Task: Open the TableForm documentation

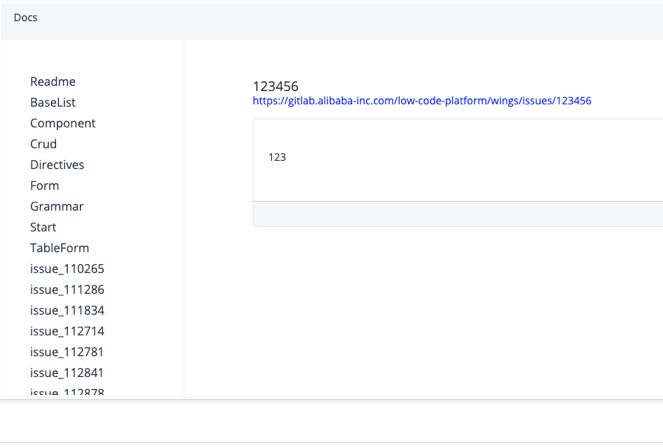Action: coord(60,248)
